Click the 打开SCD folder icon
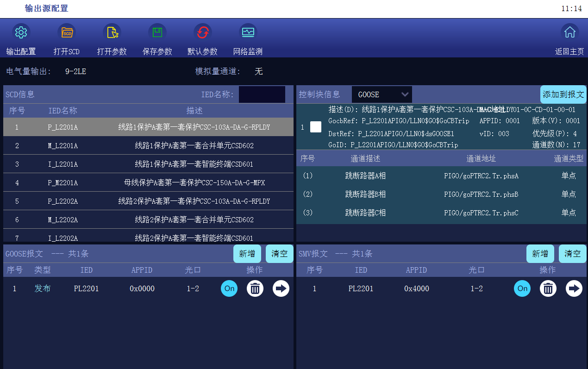 tap(67, 32)
